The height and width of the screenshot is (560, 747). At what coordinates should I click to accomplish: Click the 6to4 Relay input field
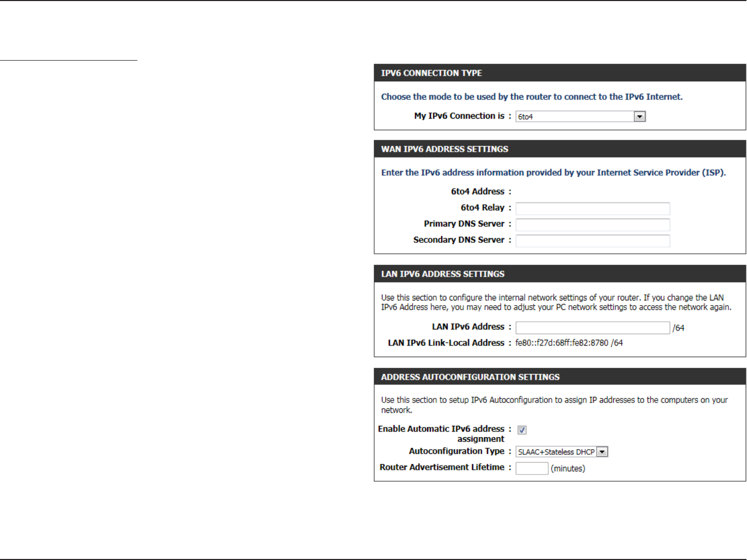coord(593,208)
